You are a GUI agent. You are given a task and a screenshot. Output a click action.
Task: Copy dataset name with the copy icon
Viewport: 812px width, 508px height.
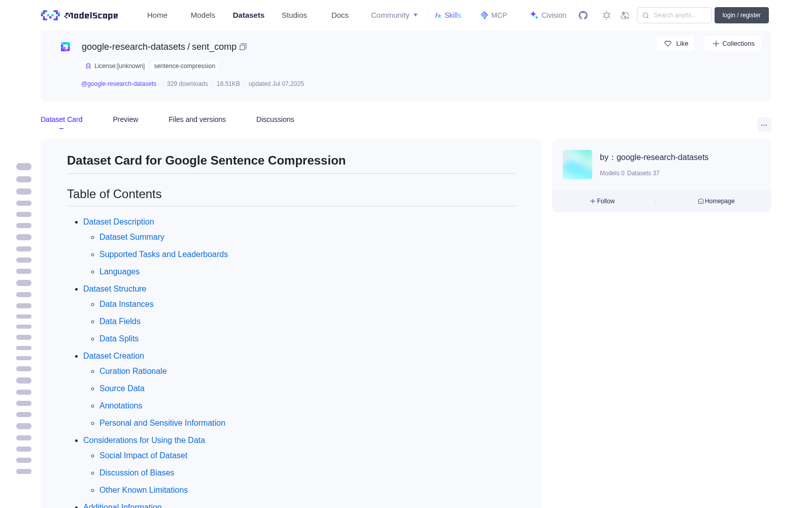243,47
